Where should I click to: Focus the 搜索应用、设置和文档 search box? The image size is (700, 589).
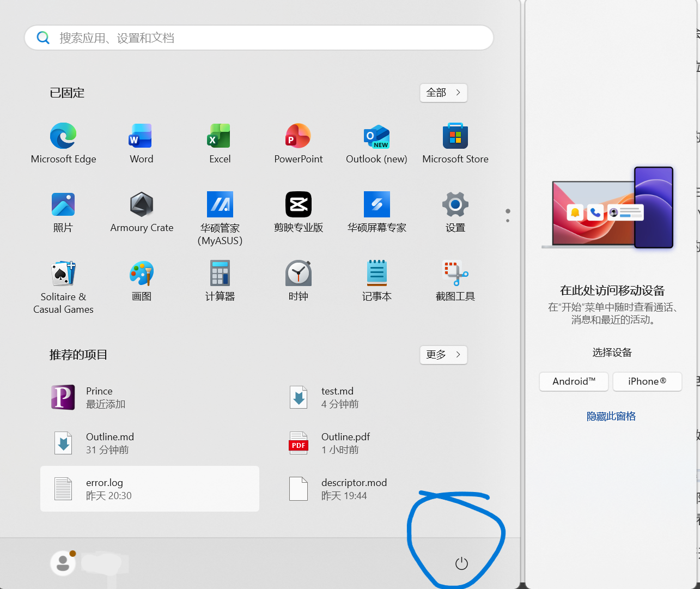[259, 38]
